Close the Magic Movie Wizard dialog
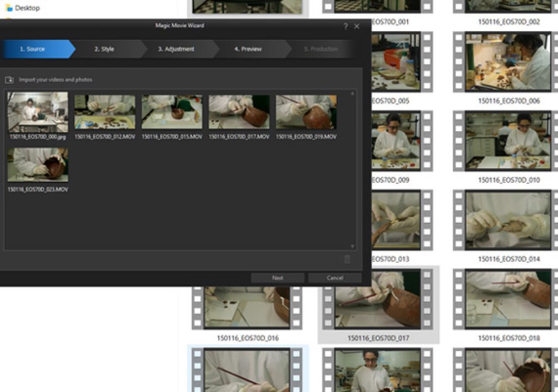This screenshot has height=392, width=558. click(356, 26)
